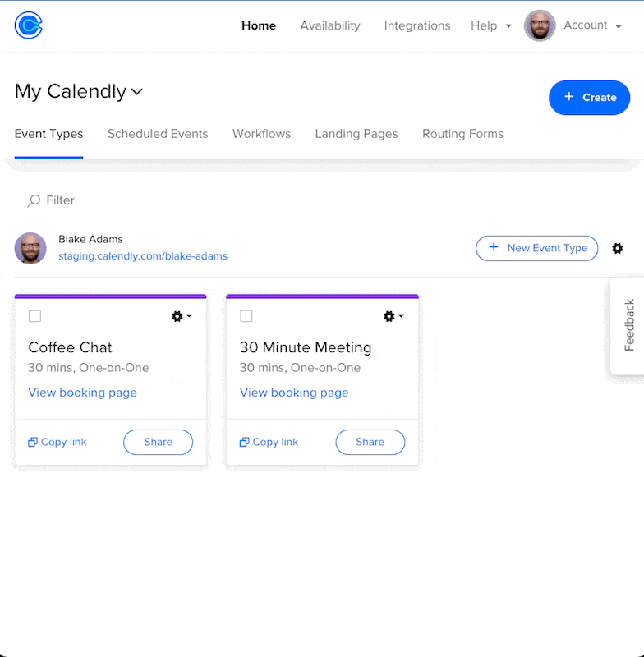The width and height of the screenshot is (644, 657).
Task: Click Share on the Coffee Chat card
Action: click(158, 442)
